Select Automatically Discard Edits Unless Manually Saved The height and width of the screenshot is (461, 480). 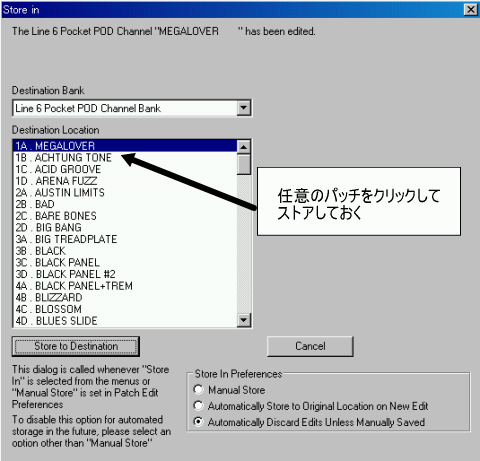[x=198, y=422]
